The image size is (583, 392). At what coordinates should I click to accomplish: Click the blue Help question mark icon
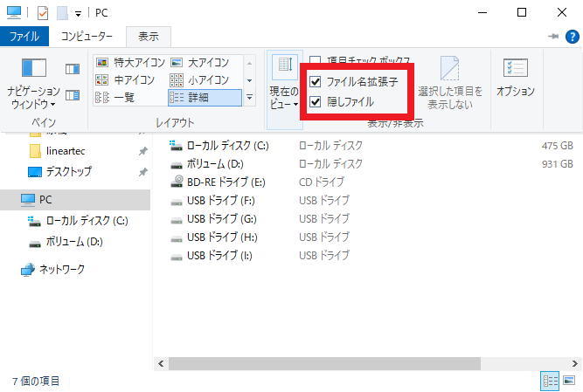571,37
